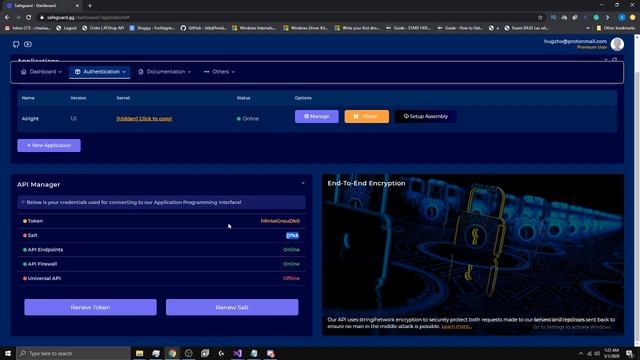The height and width of the screenshot is (360, 640).
Task: Copy the hidden secret link
Action: point(144,119)
